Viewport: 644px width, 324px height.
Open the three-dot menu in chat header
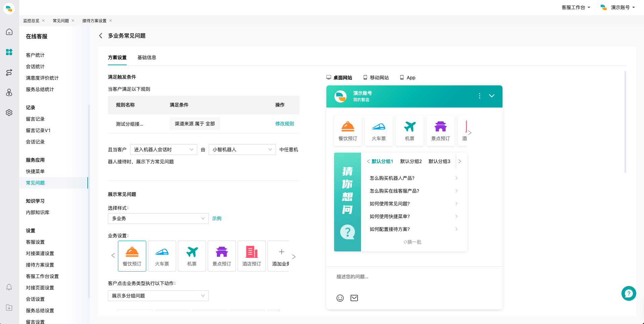[479, 96]
